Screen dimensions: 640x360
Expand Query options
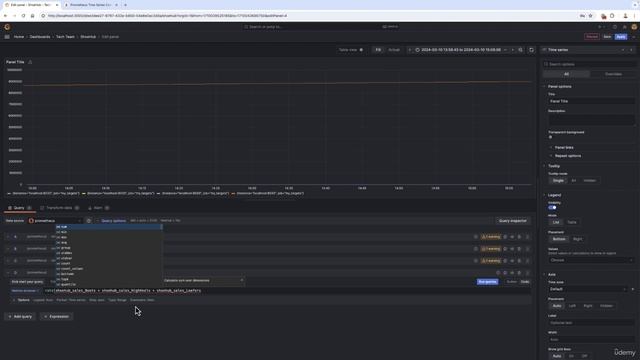coord(113,221)
